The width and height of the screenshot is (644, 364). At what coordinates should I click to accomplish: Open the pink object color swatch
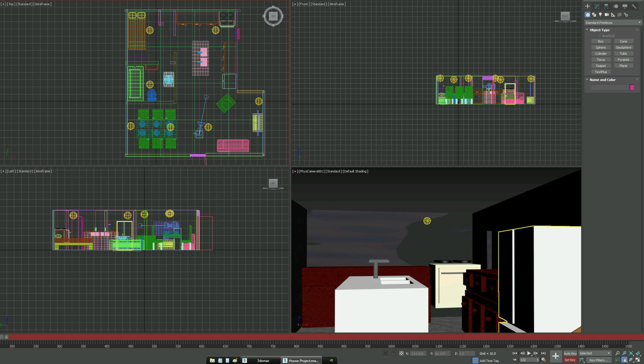(x=632, y=87)
